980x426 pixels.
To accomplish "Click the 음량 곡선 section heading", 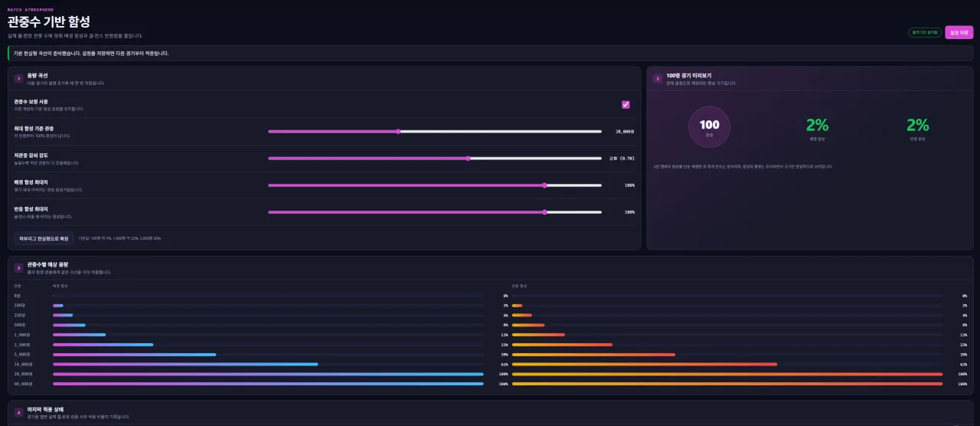I will tap(37, 75).
